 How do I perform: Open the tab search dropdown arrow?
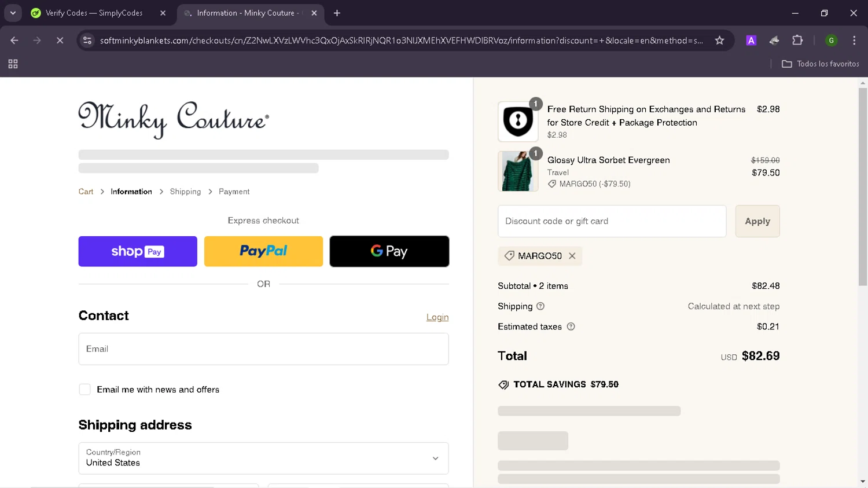pyautogui.click(x=13, y=13)
